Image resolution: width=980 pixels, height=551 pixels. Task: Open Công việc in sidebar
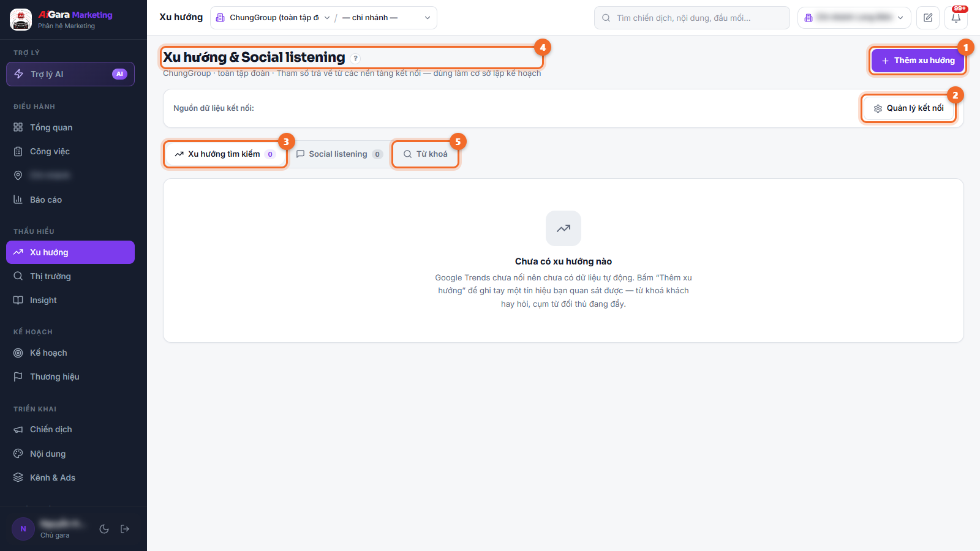pos(70,151)
